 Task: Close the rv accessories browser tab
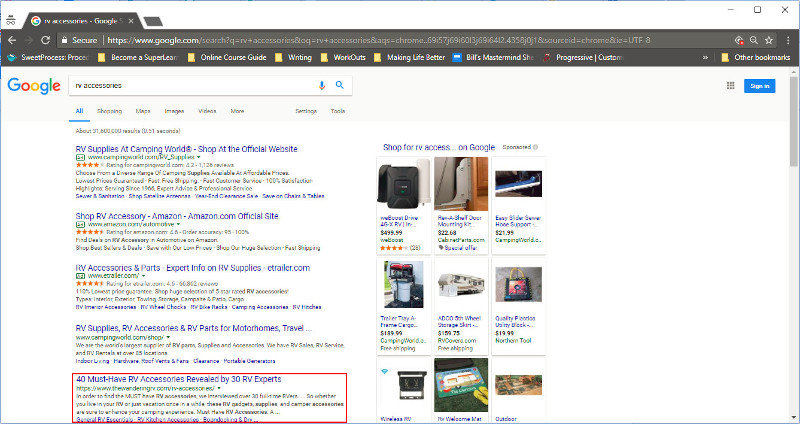coord(131,21)
